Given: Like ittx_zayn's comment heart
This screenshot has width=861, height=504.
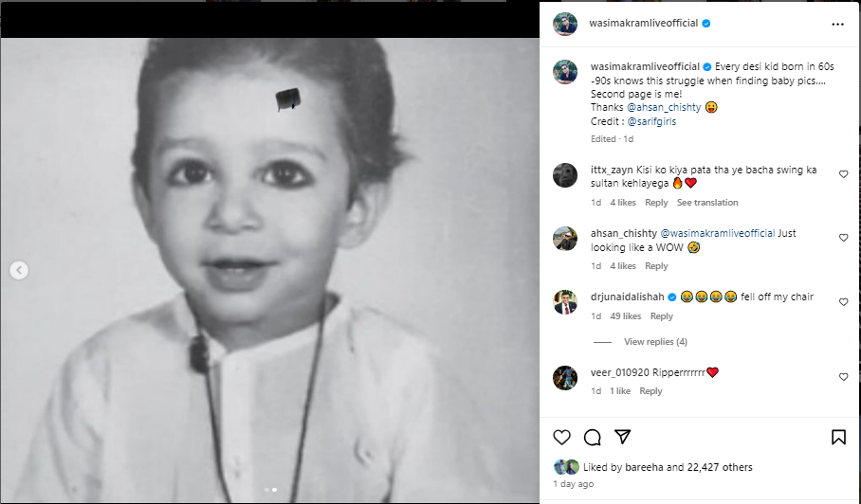Looking at the screenshot, I should click(x=843, y=174).
